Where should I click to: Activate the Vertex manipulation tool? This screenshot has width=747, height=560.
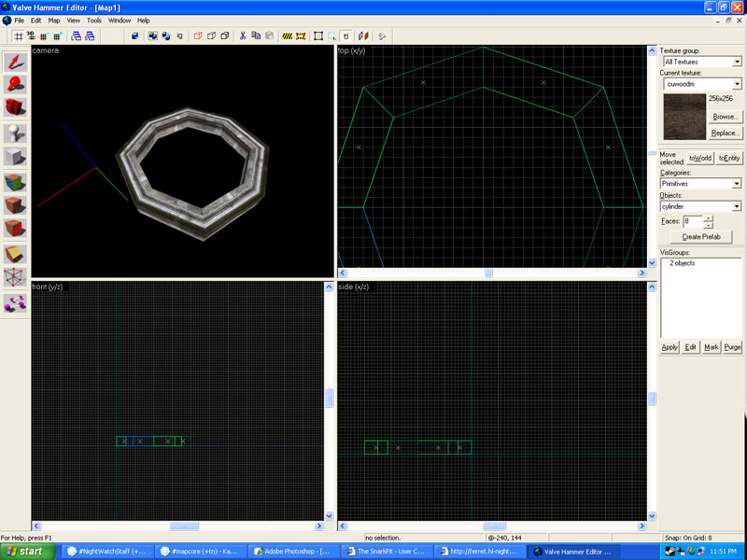[x=15, y=278]
